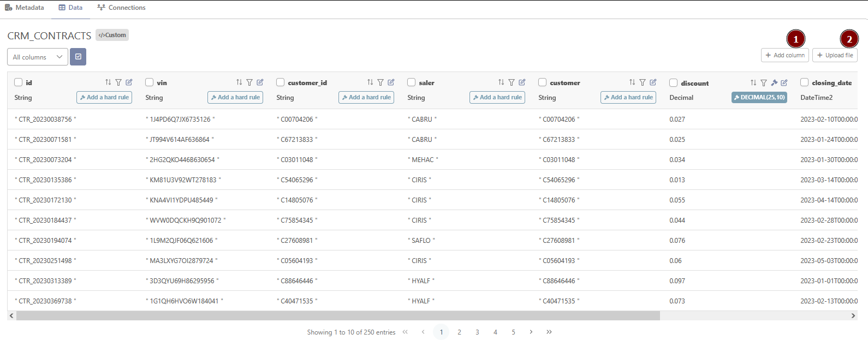
Task: Go to page 2
Action: tap(459, 332)
